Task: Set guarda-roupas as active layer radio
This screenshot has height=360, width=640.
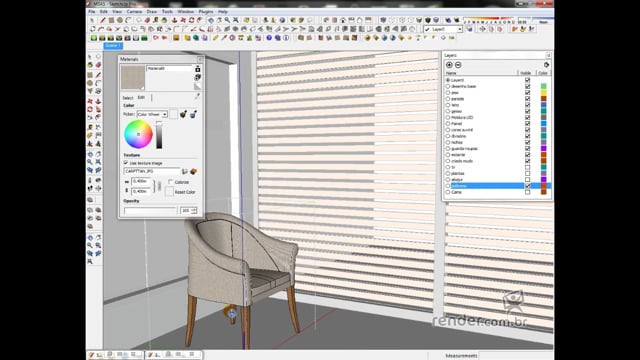Action: coord(448,149)
